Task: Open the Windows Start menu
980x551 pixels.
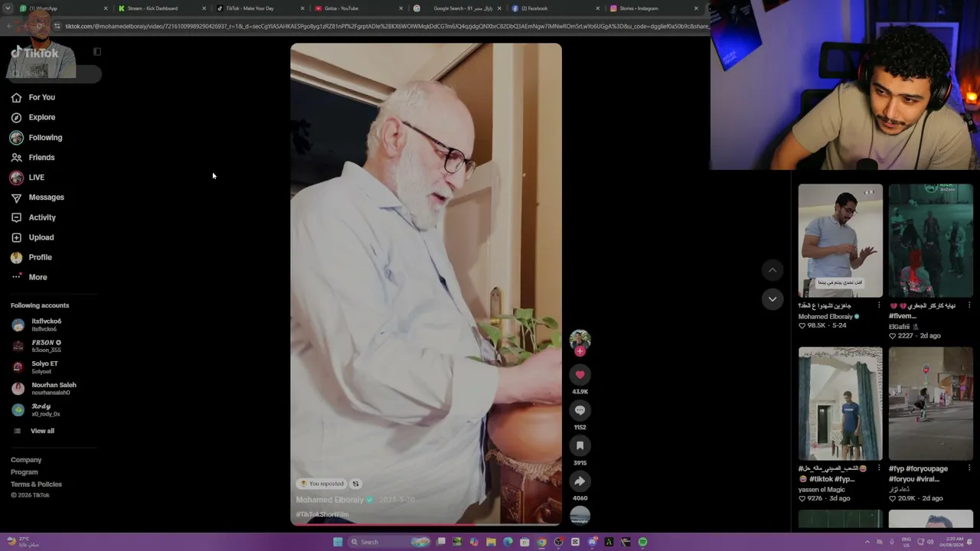Action: [338, 542]
